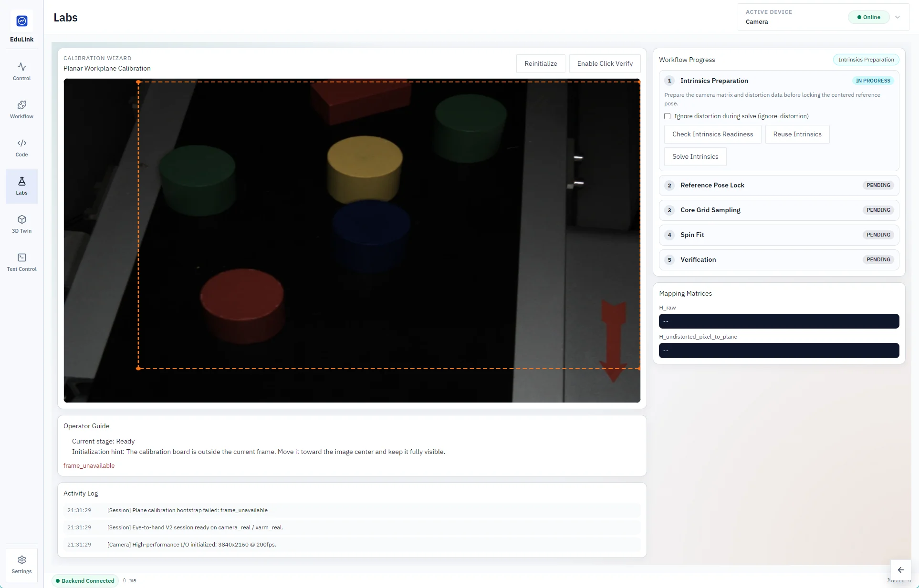Click the Solve Intrinsics button
Image resolution: width=919 pixels, height=588 pixels.
[695, 157]
